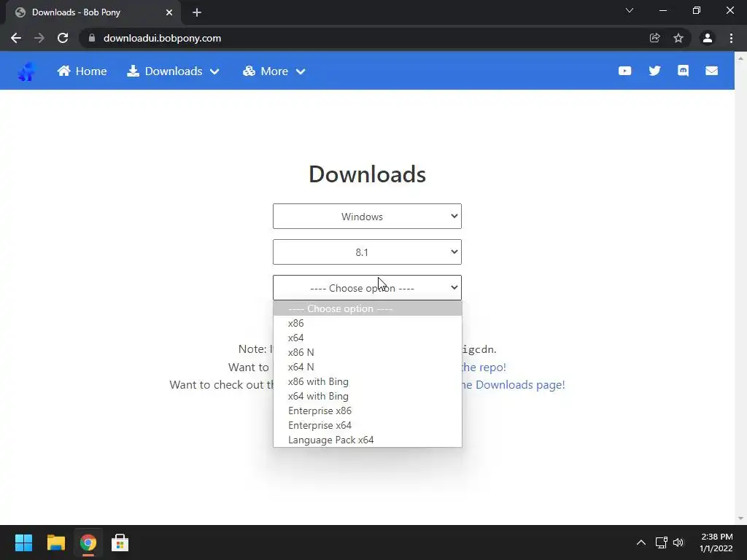Select the x64 option
This screenshot has width=747, height=560.
368,338
